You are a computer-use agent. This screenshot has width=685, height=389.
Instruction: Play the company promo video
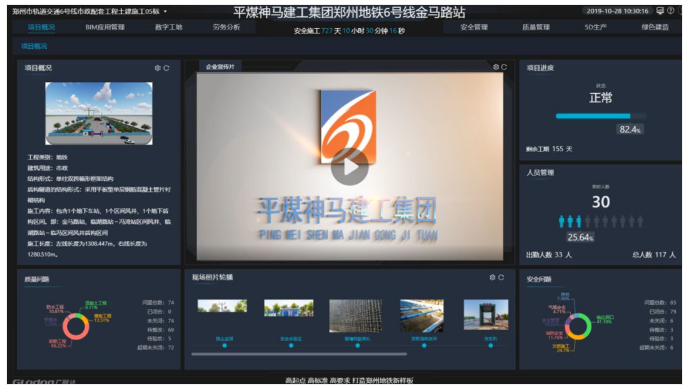tap(349, 167)
